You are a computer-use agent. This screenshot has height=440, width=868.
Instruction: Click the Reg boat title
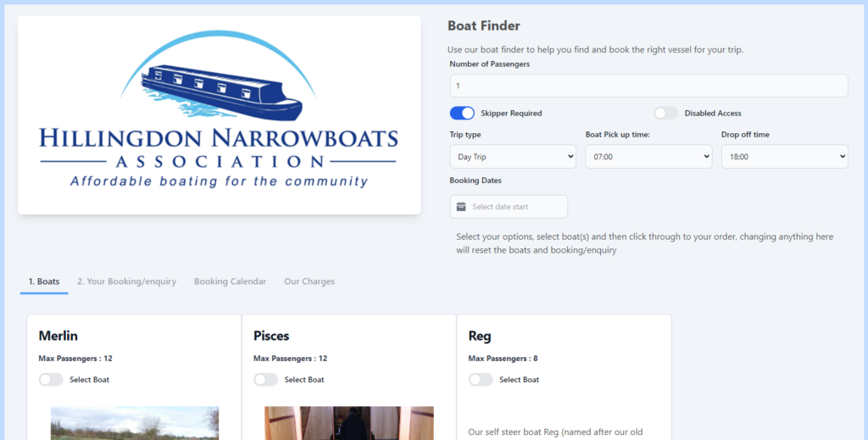(x=479, y=336)
